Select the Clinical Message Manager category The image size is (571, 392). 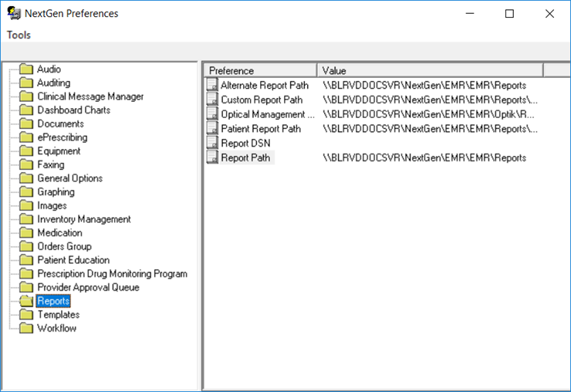[x=90, y=96]
